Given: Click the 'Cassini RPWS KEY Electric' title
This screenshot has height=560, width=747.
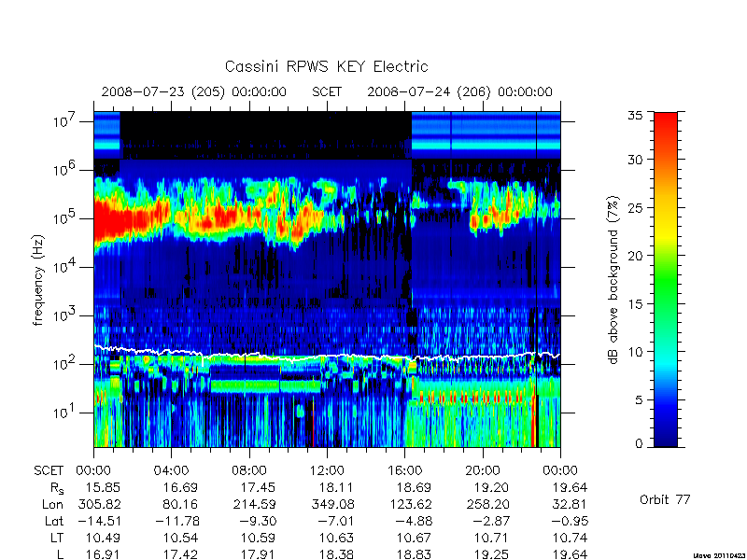Looking at the screenshot, I should click(326, 66).
